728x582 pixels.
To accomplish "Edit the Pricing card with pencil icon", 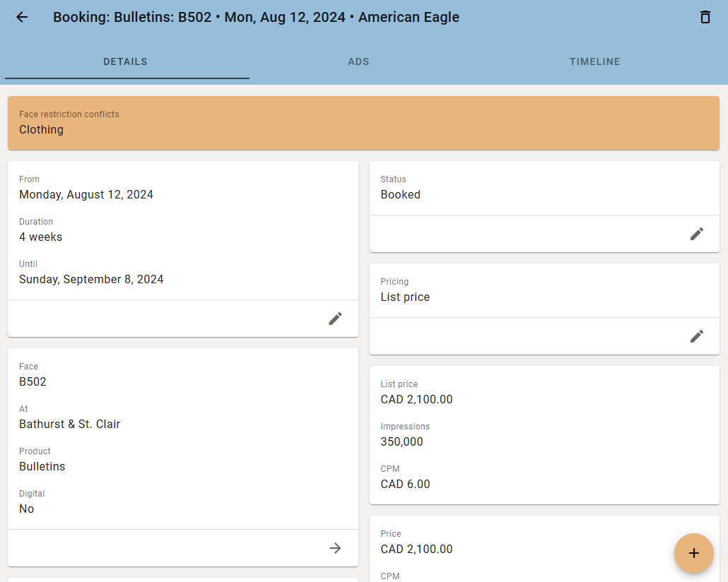I will (696, 336).
